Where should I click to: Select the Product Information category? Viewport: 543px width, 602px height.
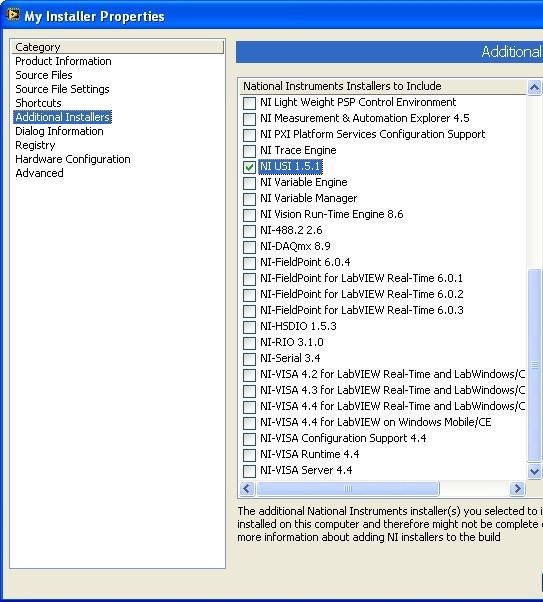pos(63,61)
